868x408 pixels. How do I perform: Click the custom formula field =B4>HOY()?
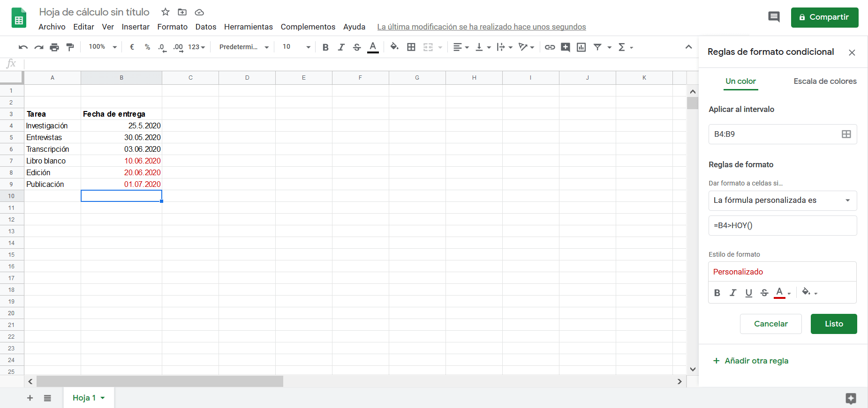click(x=783, y=226)
